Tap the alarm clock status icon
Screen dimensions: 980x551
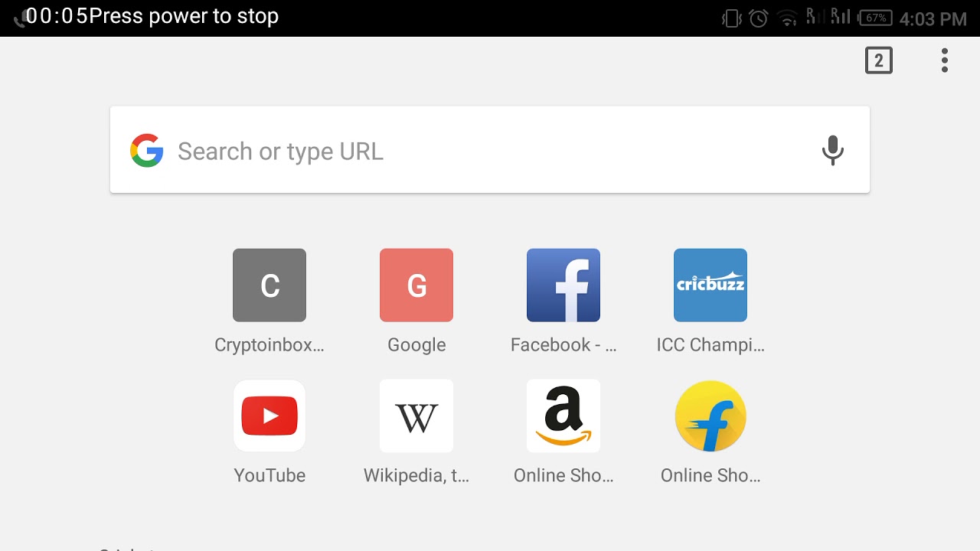coord(759,18)
